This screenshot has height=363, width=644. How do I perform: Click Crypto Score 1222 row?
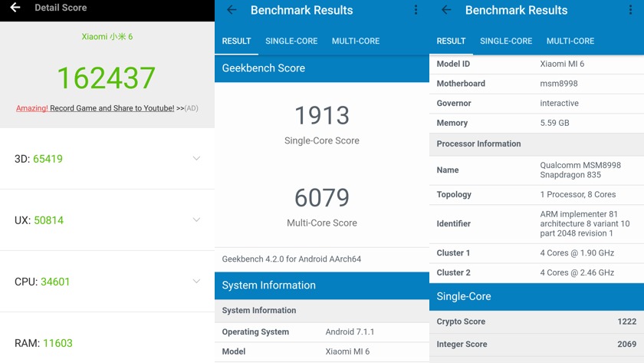tap(537, 322)
